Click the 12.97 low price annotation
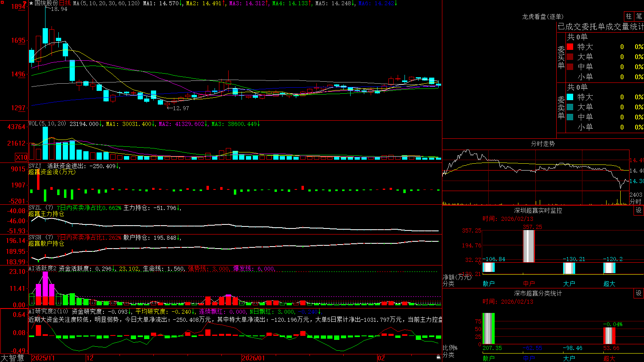Viewport: 644px width, 362px height. click(180, 108)
